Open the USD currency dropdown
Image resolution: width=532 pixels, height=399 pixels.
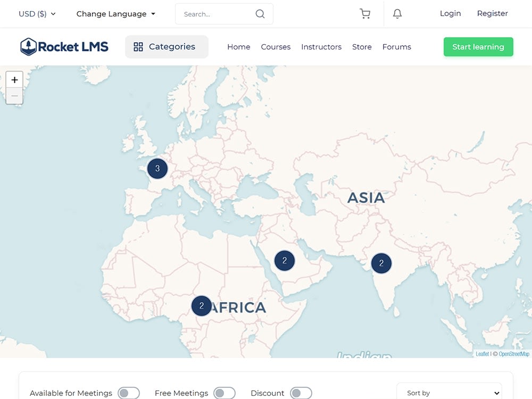(36, 13)
